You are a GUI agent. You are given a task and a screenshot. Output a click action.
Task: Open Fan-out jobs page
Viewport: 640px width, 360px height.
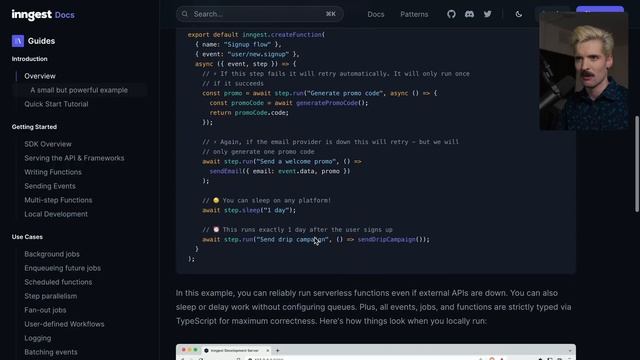[x=45, y=310]
